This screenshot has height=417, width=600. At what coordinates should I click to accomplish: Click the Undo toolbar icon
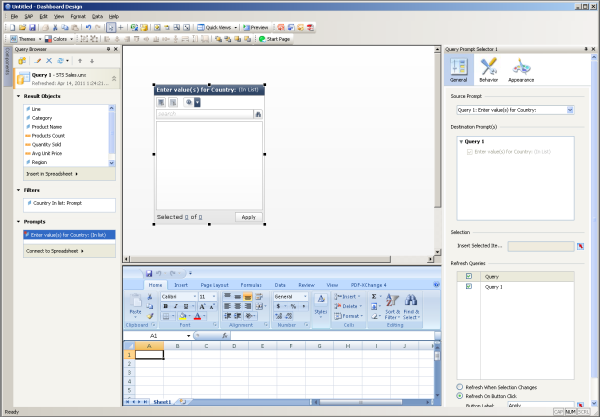click(88, 28)
